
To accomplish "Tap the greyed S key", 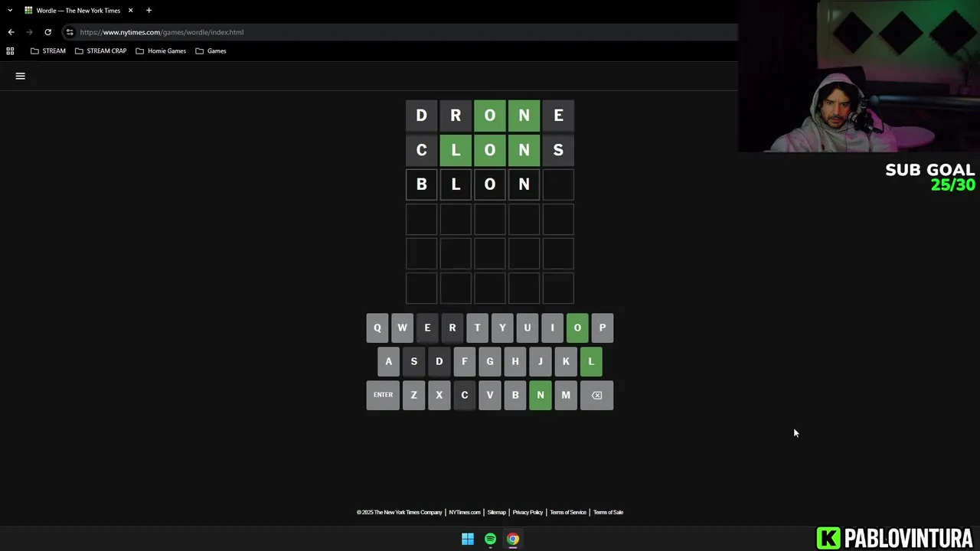I will click(x=413, y=361).
